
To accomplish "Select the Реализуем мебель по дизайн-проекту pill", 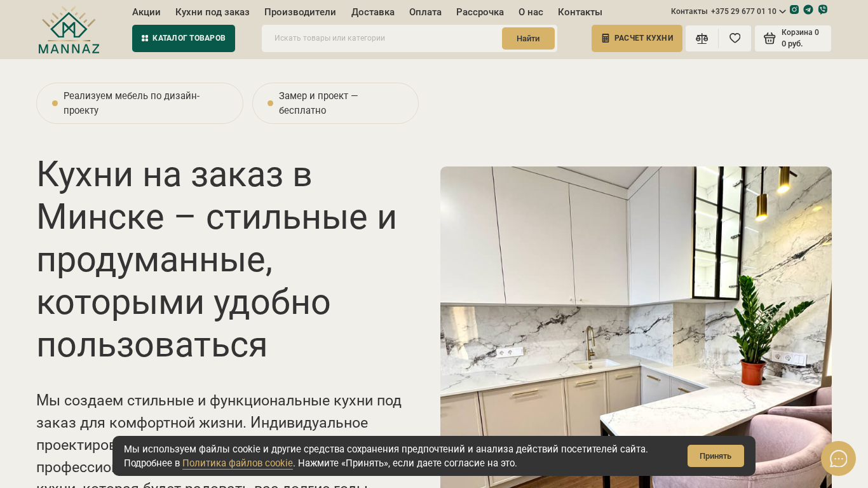I will 140,103.
